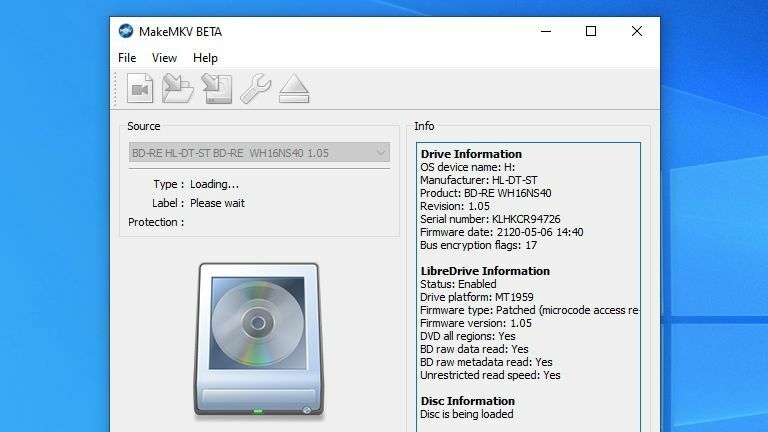Click 'Serial number: KLHKCR94726' line

[490, 219]
